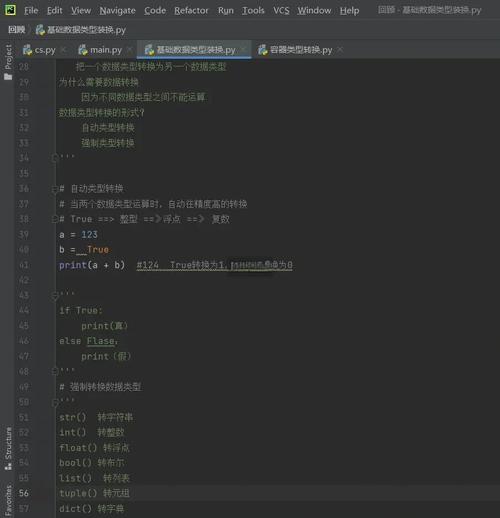Viewport: 500px width, 518px height.
Task: Click the 'bool() 转布尔' line
Action: click(x=92, y=463)
